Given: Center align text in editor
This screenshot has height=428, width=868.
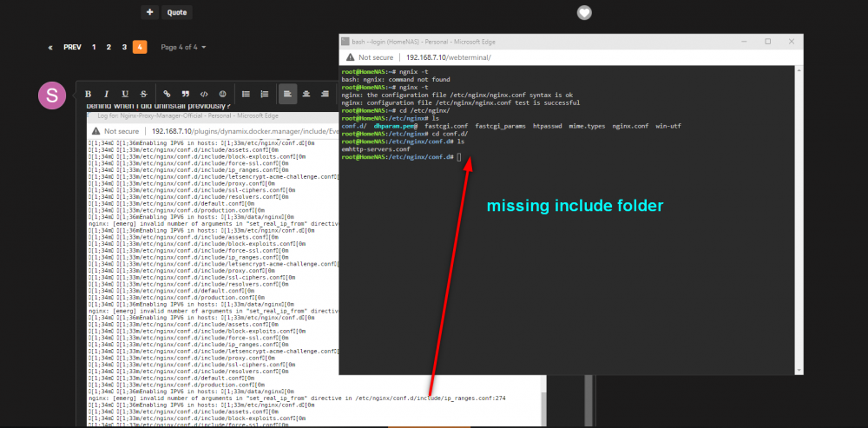Looking at the screenshot, I should (x=306, y=94).
